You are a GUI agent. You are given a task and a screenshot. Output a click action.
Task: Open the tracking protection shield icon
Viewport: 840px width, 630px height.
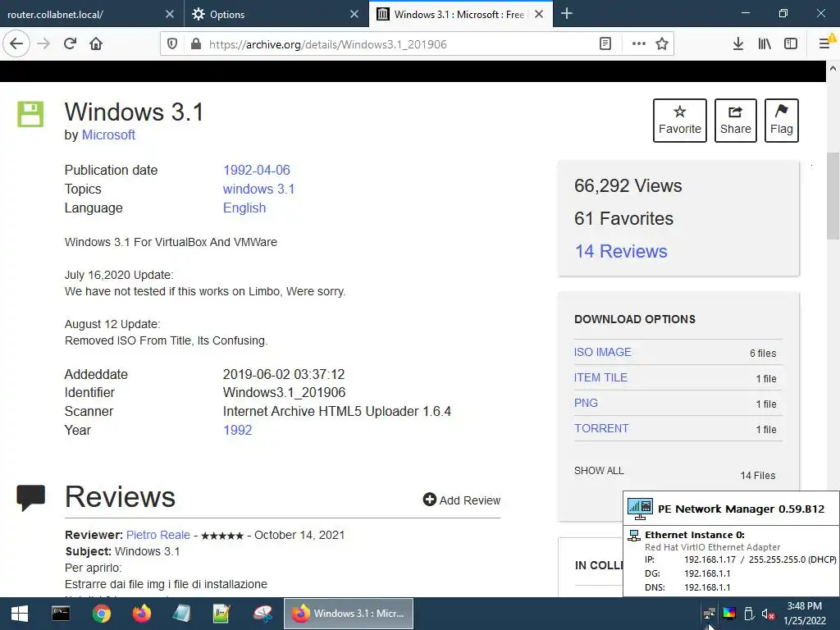pos(172,44)
